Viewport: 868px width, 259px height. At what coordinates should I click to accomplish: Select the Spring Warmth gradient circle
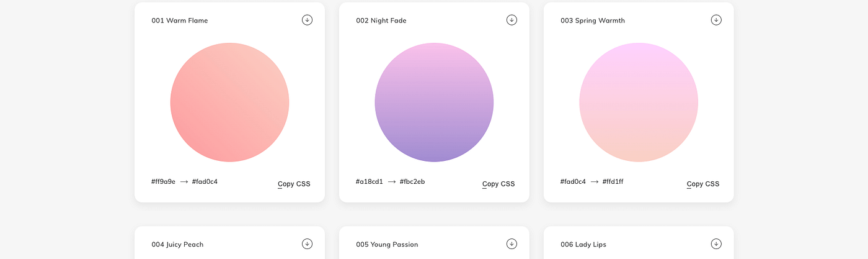pos(639,102)
